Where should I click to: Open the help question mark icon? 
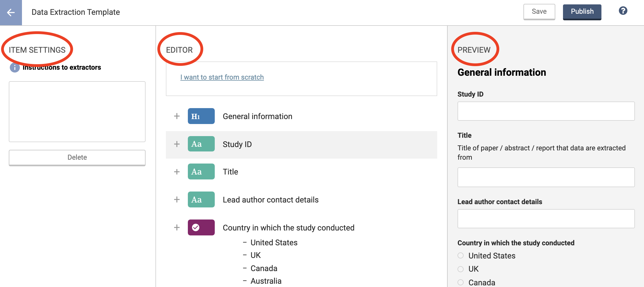(623, 11)
